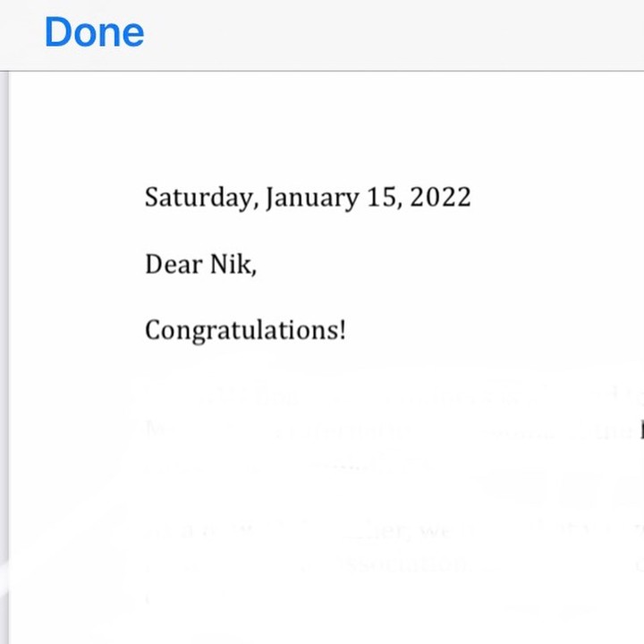Click the letter "D" in Done
Viewport: 644px width, 644px height.
pos(57,32)
